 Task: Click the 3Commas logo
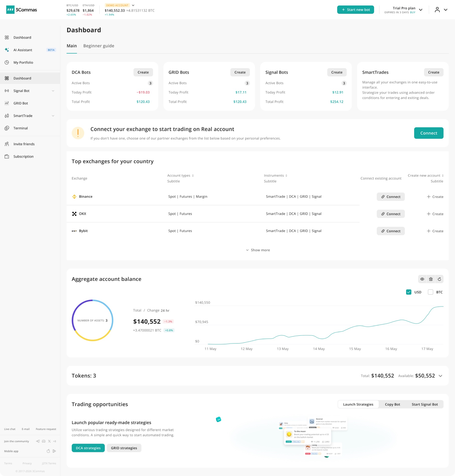[22, 10]
